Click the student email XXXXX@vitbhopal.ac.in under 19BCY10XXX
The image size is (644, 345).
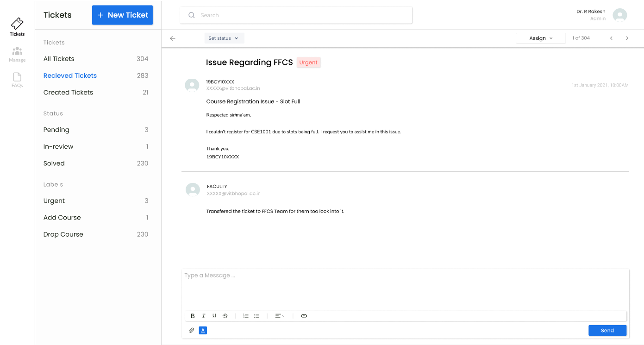[x=233, y=88]
